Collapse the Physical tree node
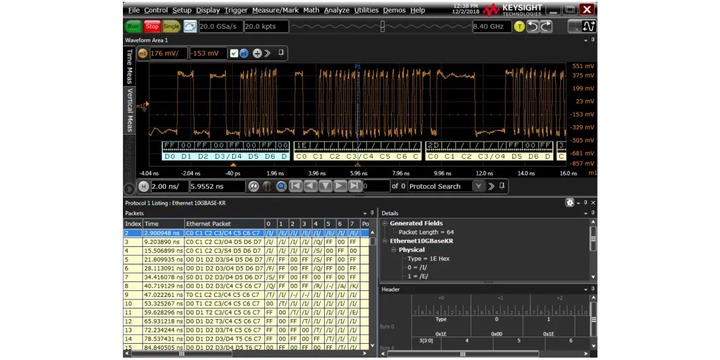 tap(394, 250)
